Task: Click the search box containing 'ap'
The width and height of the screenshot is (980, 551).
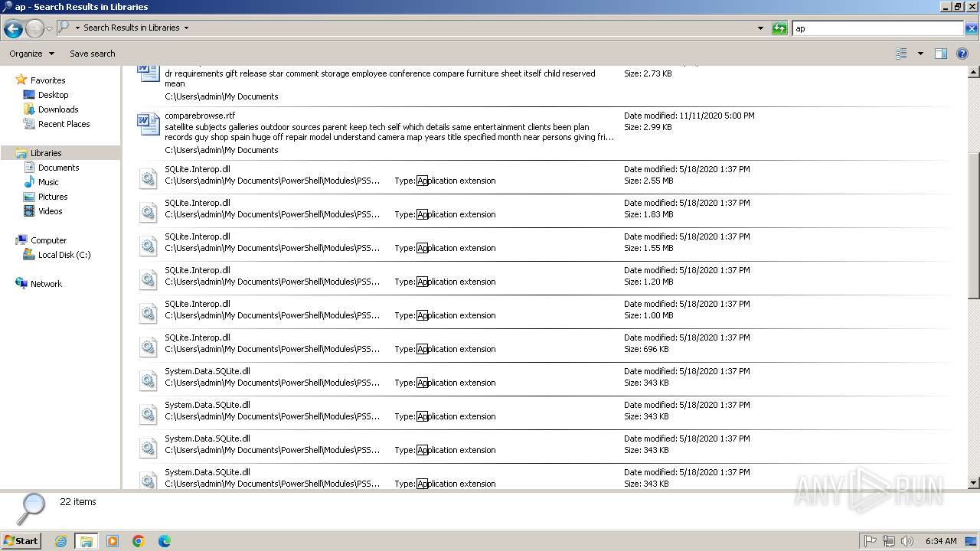Action: pos(877,28)
